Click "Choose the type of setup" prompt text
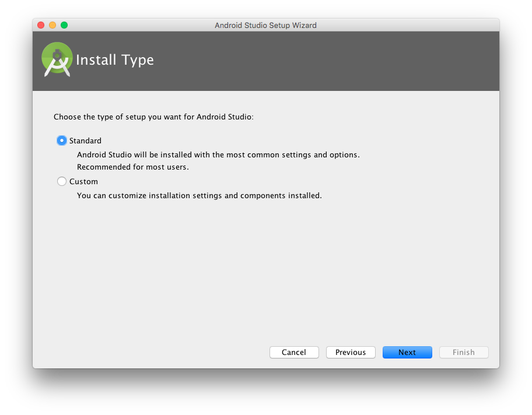Viewport: 532px width, 415px height. (153, 117)
